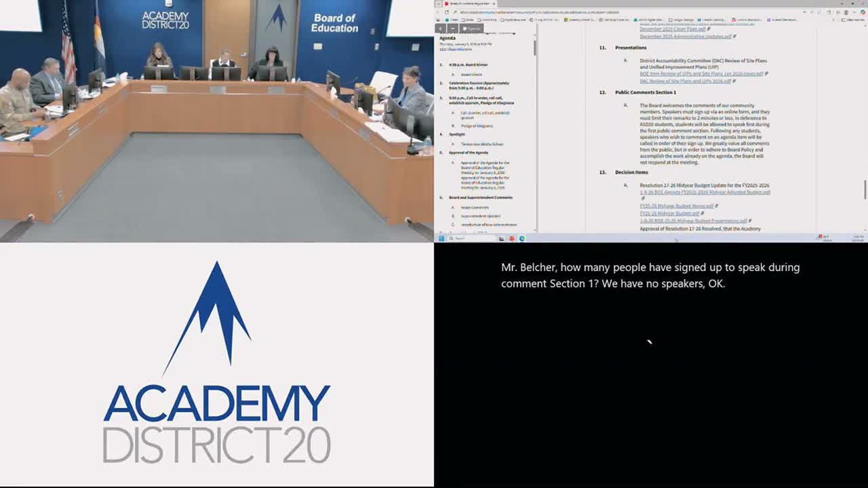868x488 pixels.
Task: Select 'Introduction of New Administration' in sidebar
Action: [488, 224]
